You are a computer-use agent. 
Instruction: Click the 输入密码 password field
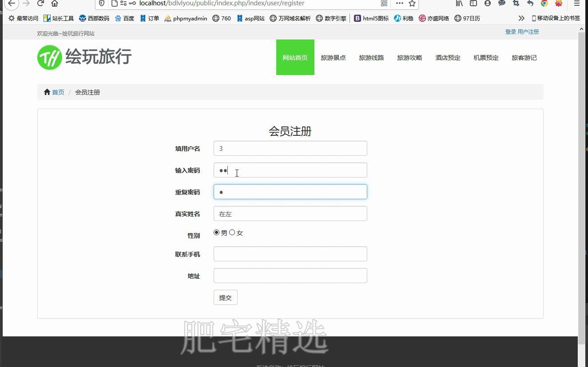click(290, 170)
